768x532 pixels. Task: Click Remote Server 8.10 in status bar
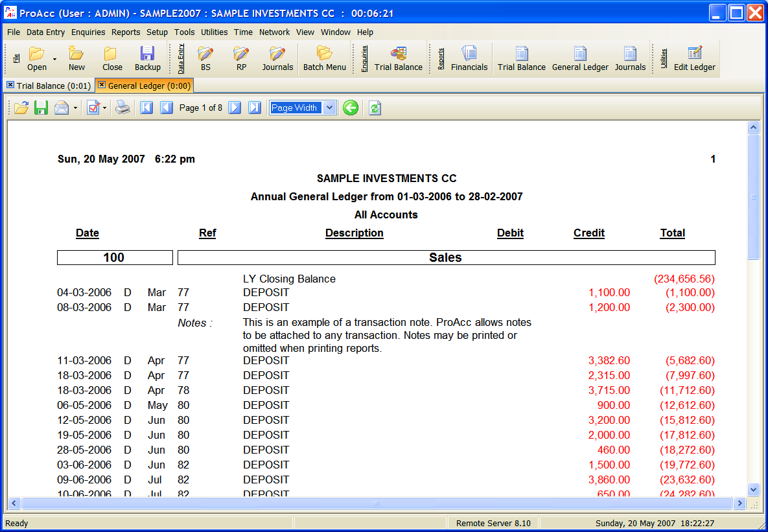493,523
